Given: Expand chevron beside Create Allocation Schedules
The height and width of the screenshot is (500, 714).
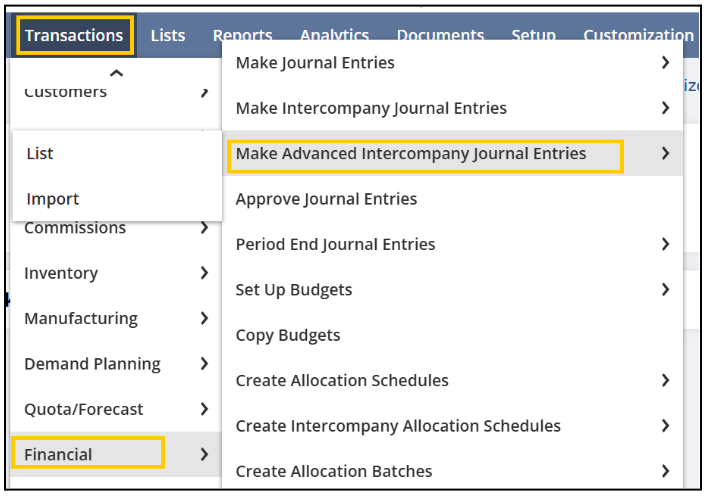Looking at the screenshot, I should [x=666, y=380].
